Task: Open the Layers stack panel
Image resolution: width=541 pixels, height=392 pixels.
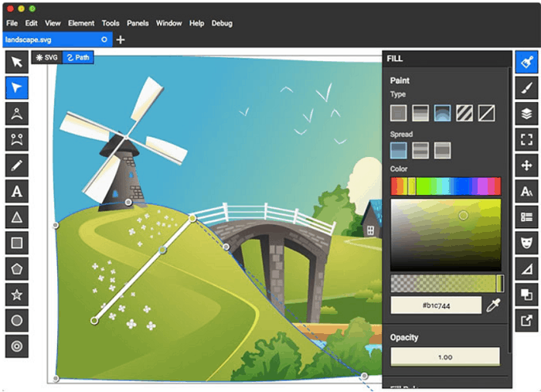Action: click(x=526, y=114)
